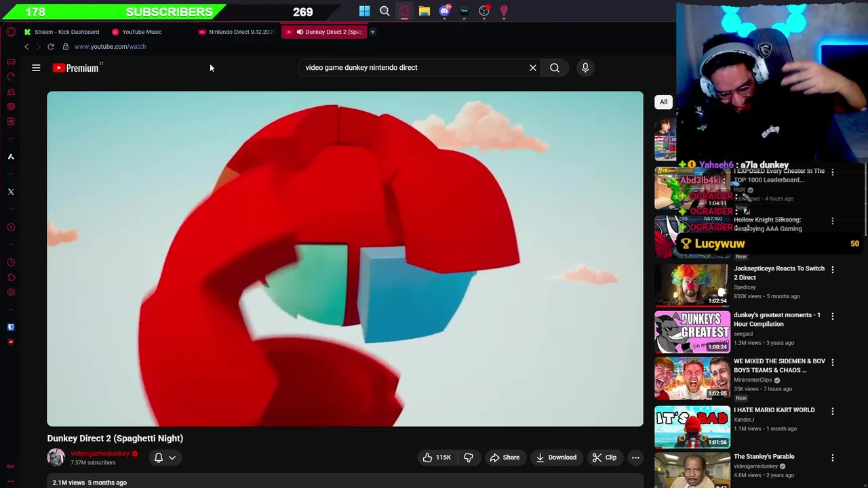Open more actions menu below the video
Image resolution: width=868 pixels, height=488 pixels.
[635, 457]
